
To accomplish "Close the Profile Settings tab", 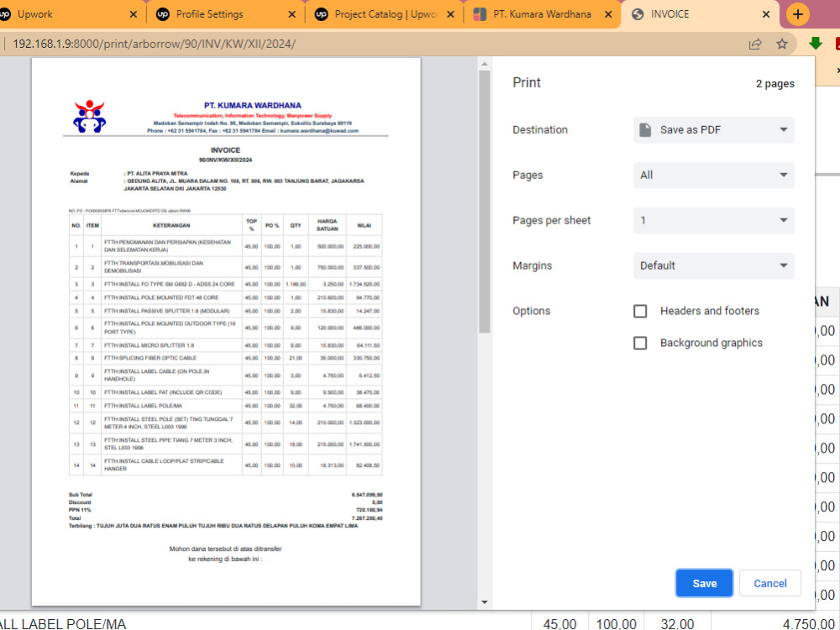I will pyautogui.click(x=292, y=14).
